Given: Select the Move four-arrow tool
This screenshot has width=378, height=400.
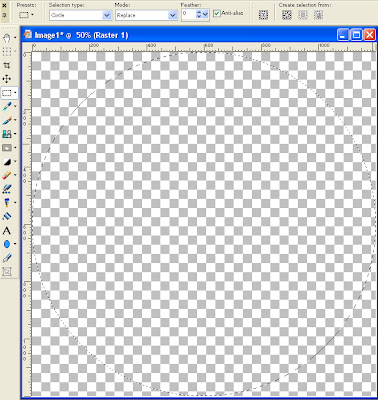Looking at the screenshot, I should click(6, 79).
